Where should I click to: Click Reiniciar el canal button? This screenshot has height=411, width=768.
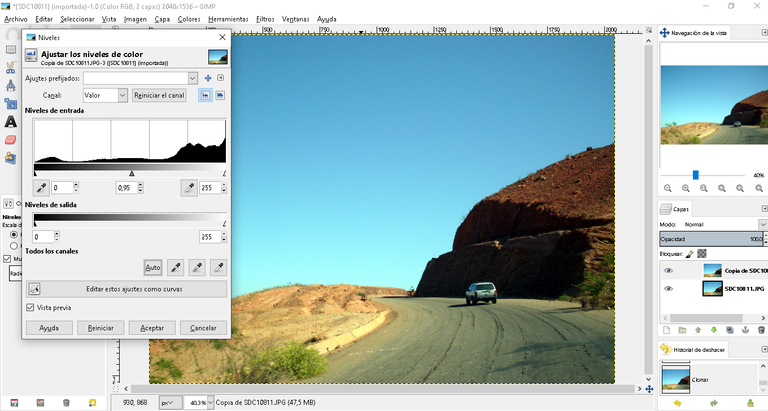pyautogui.click(x=159, y=95)
